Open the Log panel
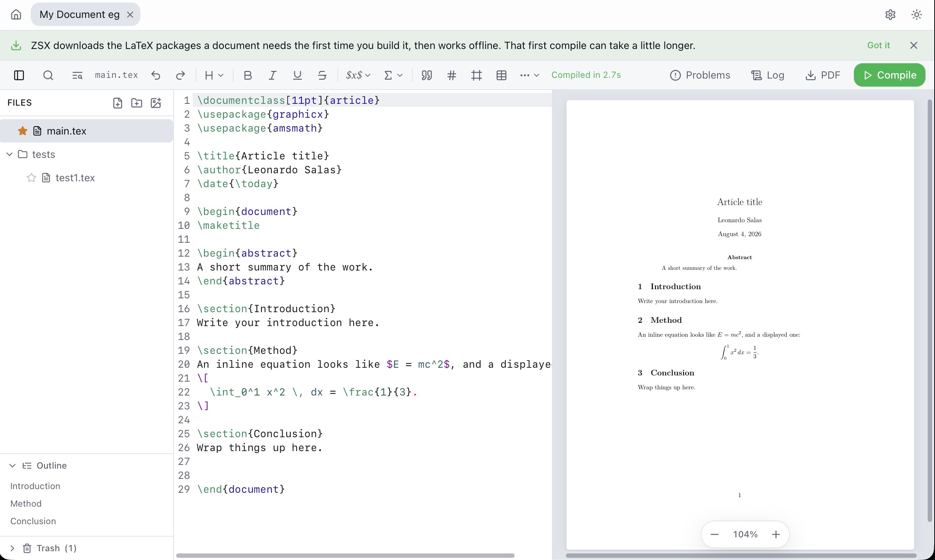 (768, 75)
